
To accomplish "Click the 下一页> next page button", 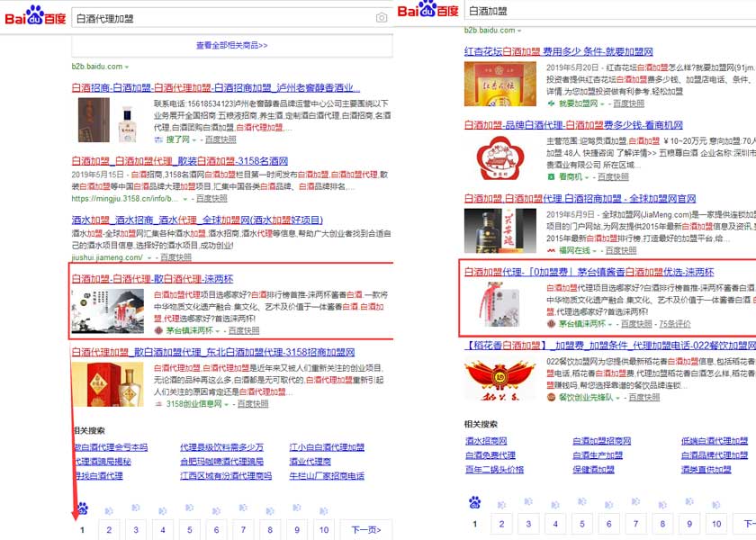I will point(366,530).
